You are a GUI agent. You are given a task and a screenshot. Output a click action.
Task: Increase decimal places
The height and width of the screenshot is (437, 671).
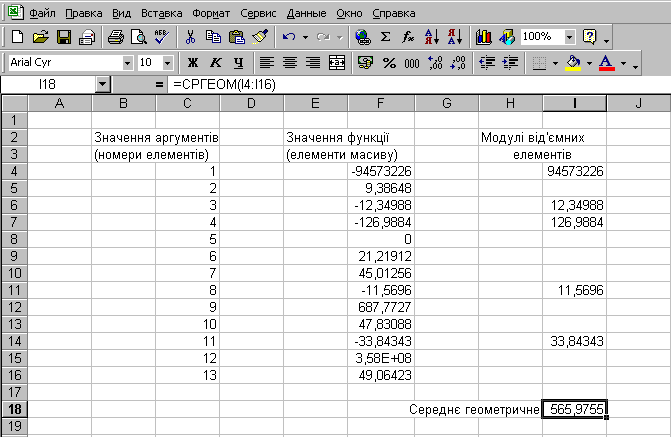(x=435, y=63)
